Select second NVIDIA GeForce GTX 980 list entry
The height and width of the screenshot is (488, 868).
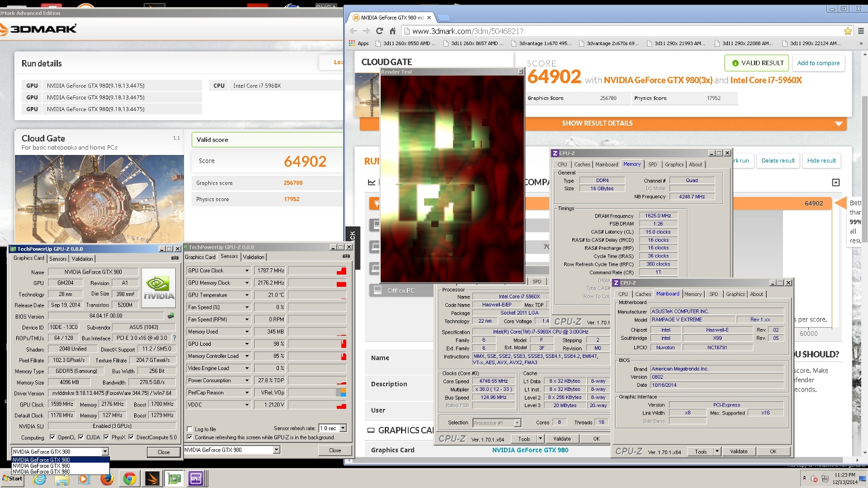click(61, 466)
